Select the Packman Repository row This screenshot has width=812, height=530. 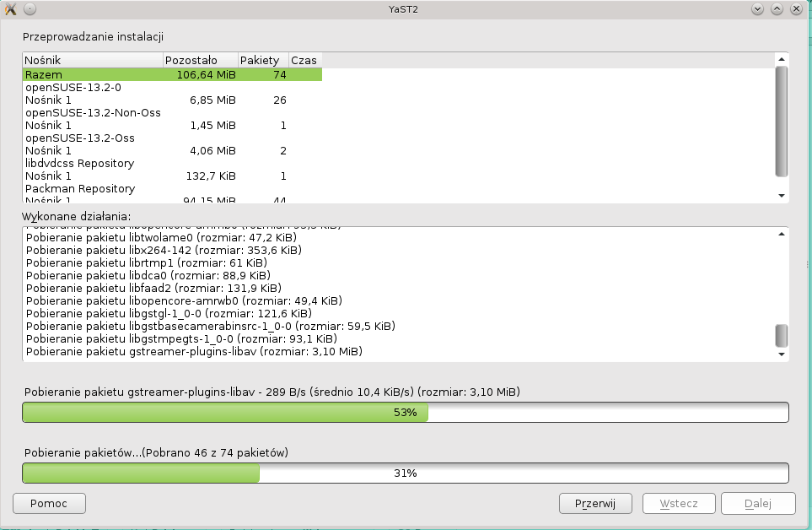pos(80,188)
